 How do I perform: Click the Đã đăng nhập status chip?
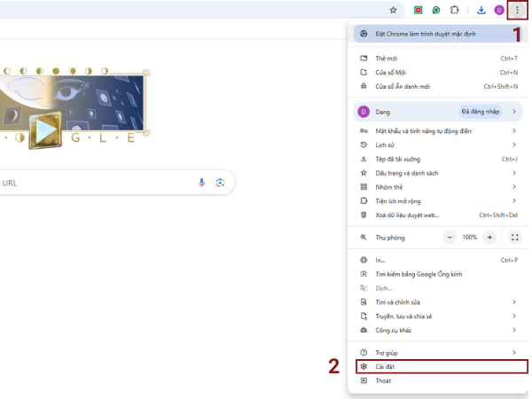[481, 112]
